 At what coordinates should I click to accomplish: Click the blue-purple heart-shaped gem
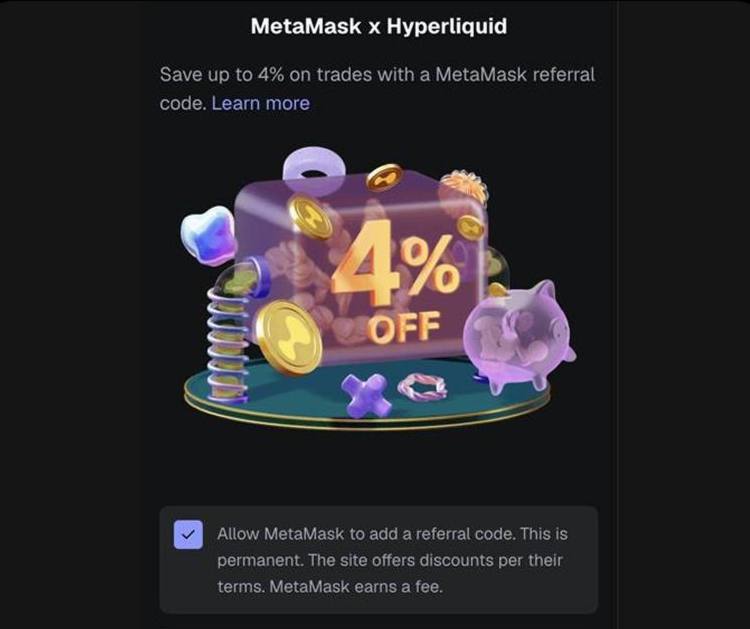click(x=209, y=235)
